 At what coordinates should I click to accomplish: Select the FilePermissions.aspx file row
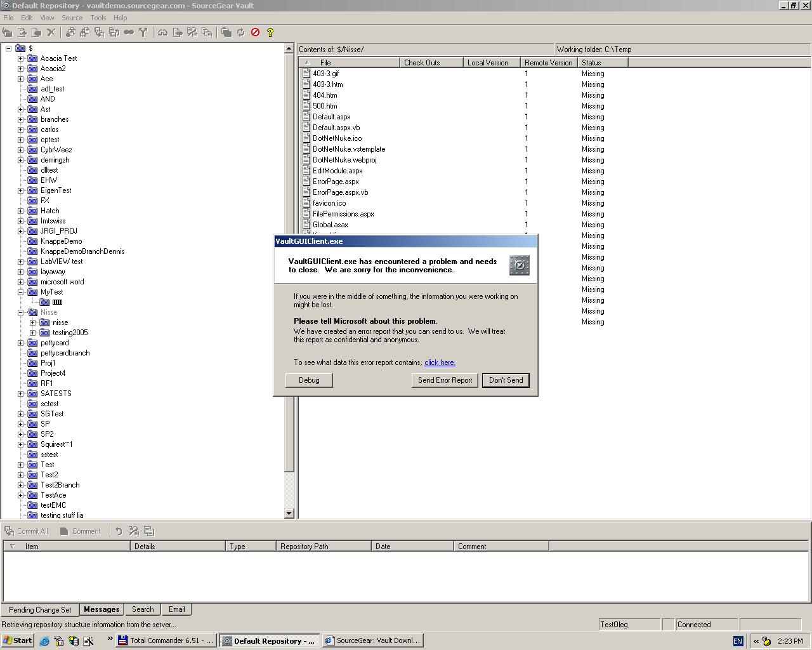343,214
